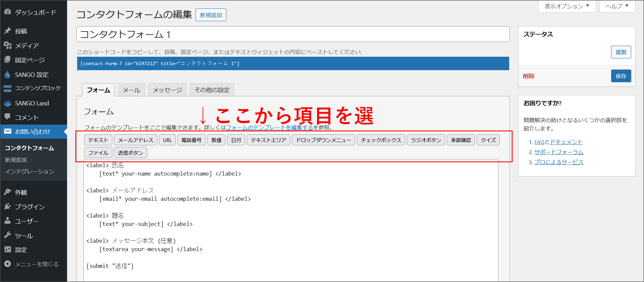
Task: Expand the 表示オプション dropdown
Action: (567, 6)
